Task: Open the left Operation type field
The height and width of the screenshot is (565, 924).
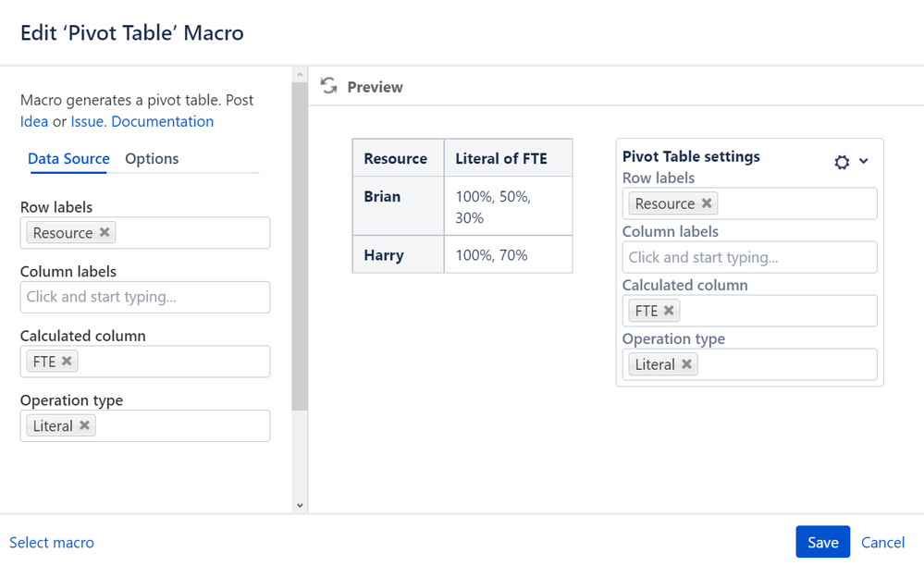Action: pos(145,426)
